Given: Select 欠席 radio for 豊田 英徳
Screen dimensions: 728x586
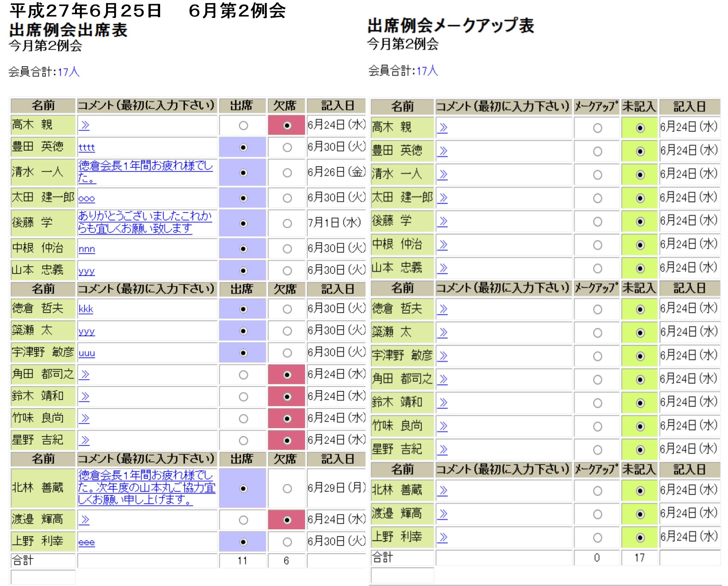Looking at the screenshot, I should 287,148.
